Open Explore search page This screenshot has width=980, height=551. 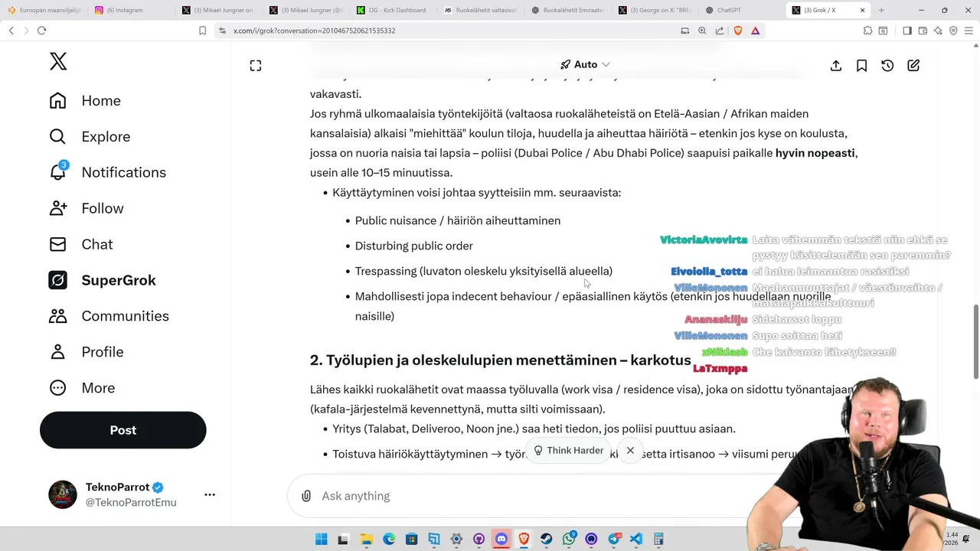click(x=90, y=137)
